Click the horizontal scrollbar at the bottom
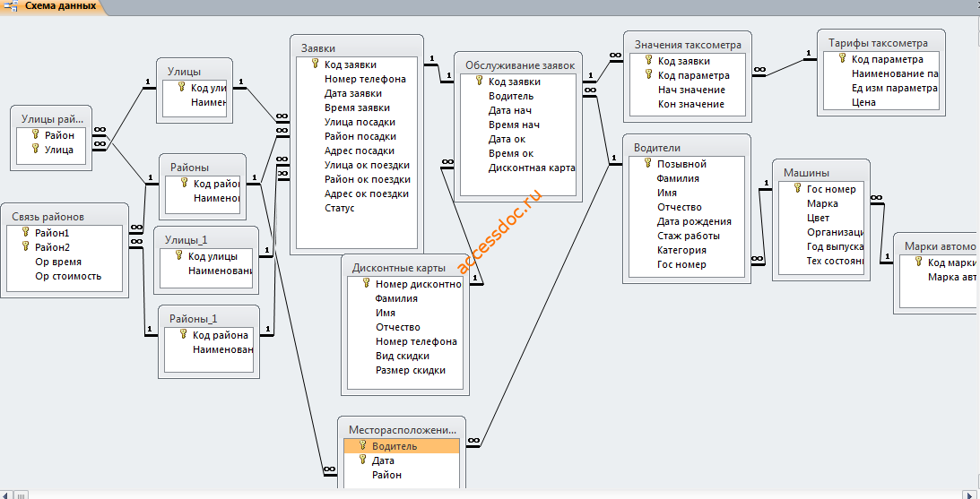The width and height of the screenshot is (980, 499). click(490, 495)
